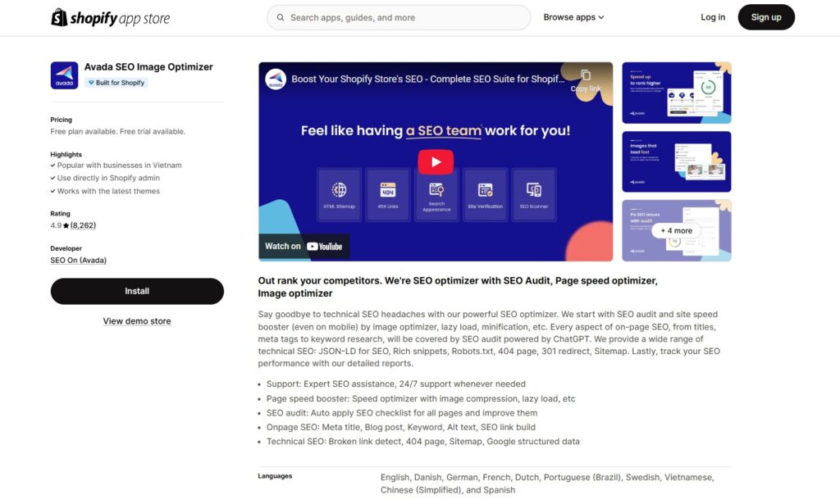The image size is (840, 504).
Task: Open the View demo store link
Action: coord(137,321)
